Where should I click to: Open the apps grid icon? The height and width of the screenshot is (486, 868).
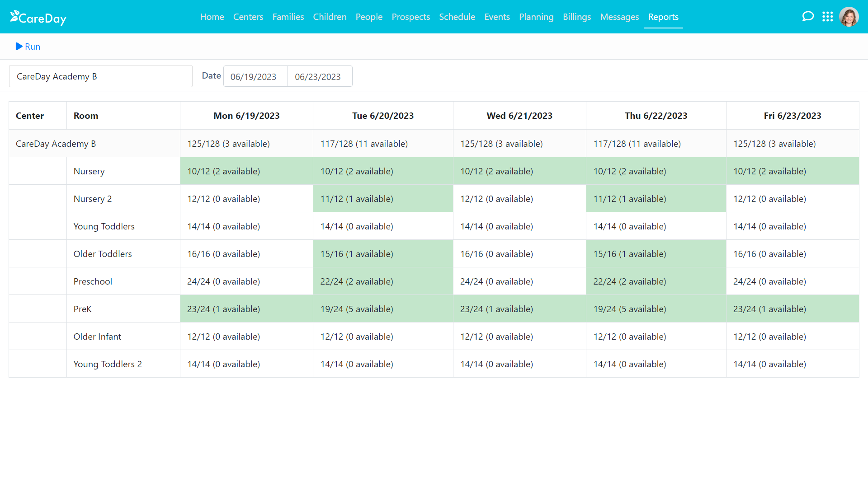(x=828, y=16)
